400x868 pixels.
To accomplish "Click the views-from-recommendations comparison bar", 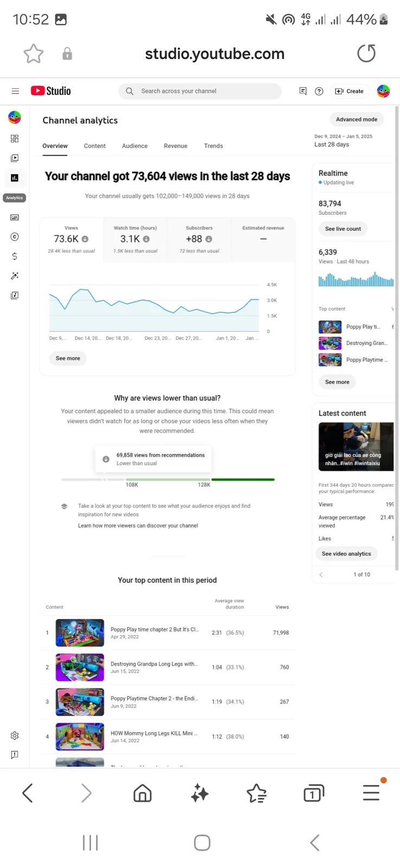I will pyautogui.click(x=168, y=480).
